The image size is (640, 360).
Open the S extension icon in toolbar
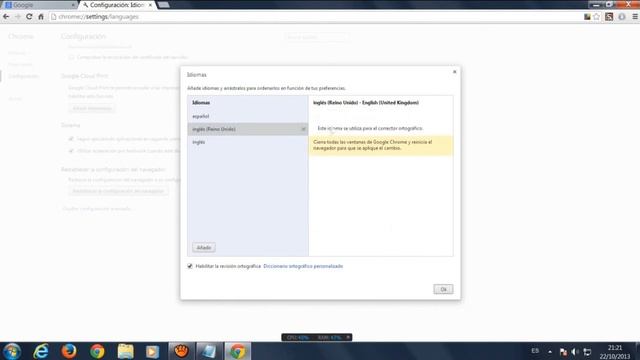(609, 17)
